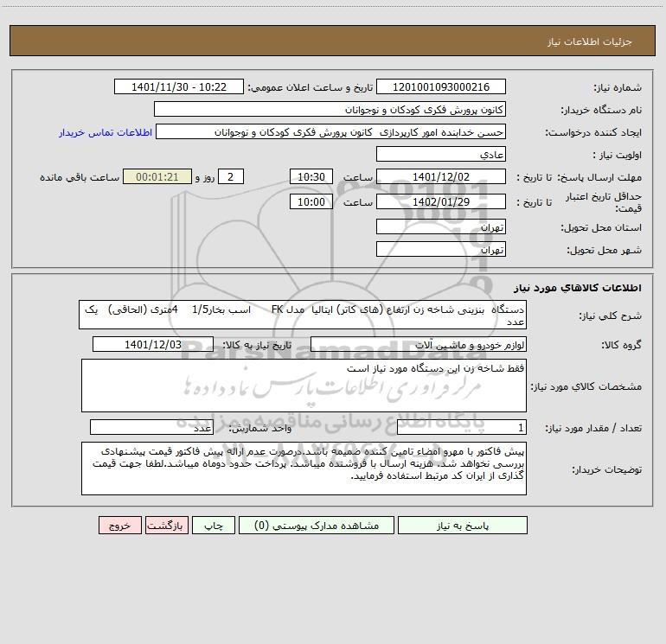This screenshot has width=666, height=644.
Task: Click the 'تاریخ نیاز به کالا' label
Action: (257, 345)
